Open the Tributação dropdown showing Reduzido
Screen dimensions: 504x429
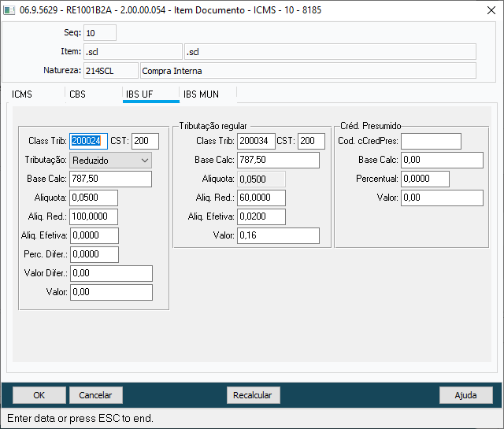[x=110, y=161]
